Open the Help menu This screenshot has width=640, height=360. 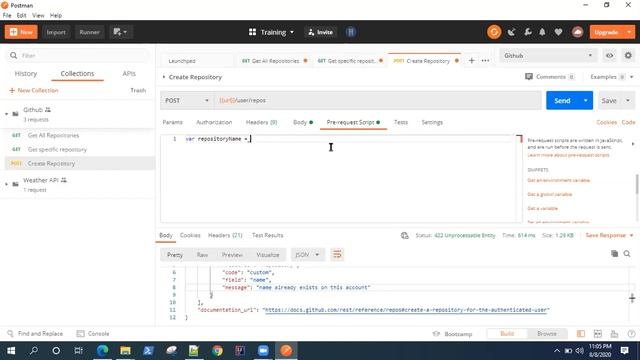[x=56, y=16]
